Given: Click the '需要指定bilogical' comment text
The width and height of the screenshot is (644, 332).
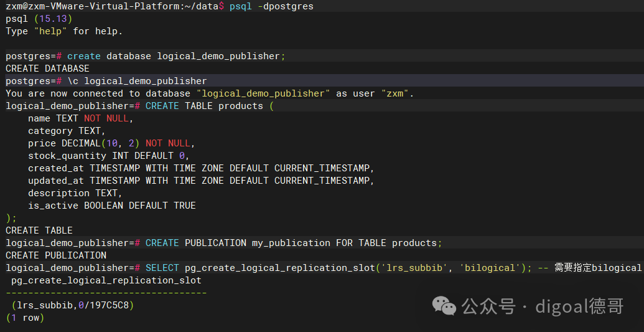Looking at the screenshot, I should tap(598, 268).
